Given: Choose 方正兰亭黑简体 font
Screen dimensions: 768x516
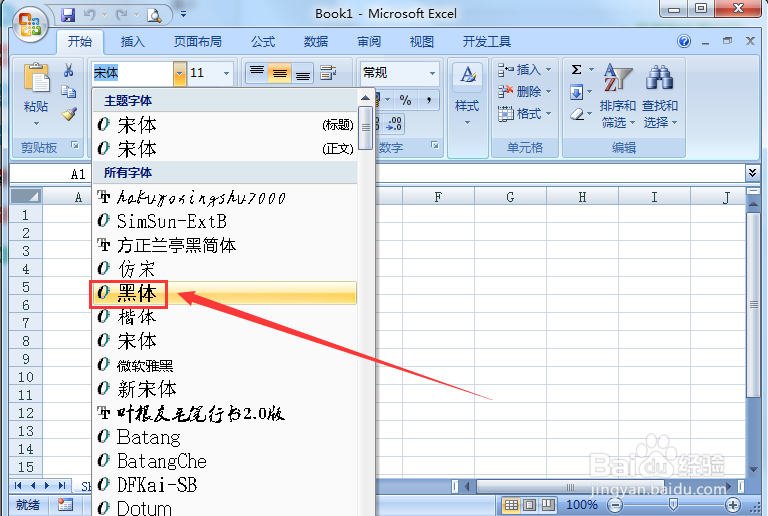Looking at the screenshot, I should click(x=225, y=245).
